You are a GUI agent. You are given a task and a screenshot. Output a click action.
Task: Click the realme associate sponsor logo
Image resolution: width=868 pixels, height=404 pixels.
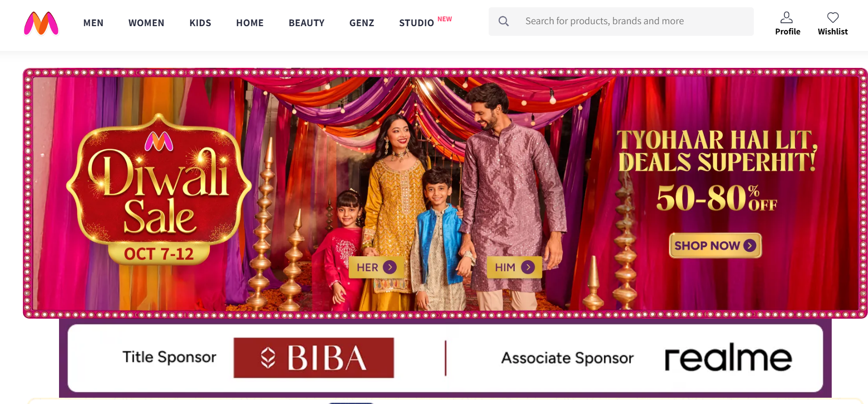tap(728, 357)
